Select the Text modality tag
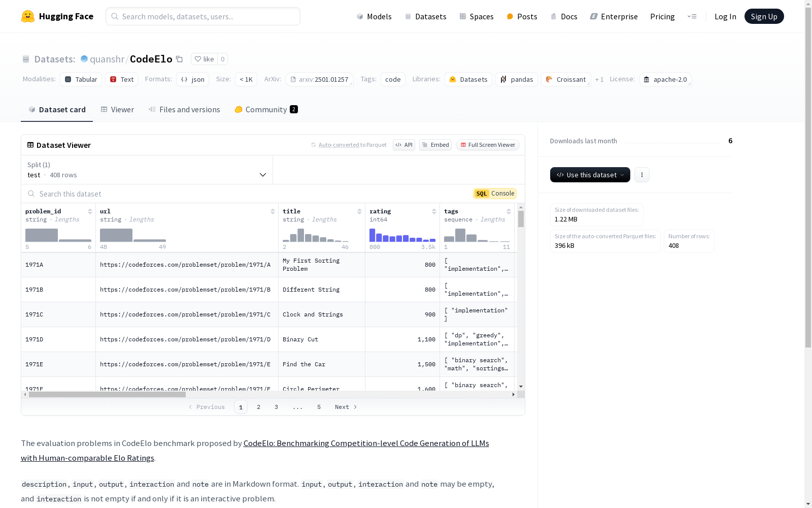812x508 pixels. [122, 79]
